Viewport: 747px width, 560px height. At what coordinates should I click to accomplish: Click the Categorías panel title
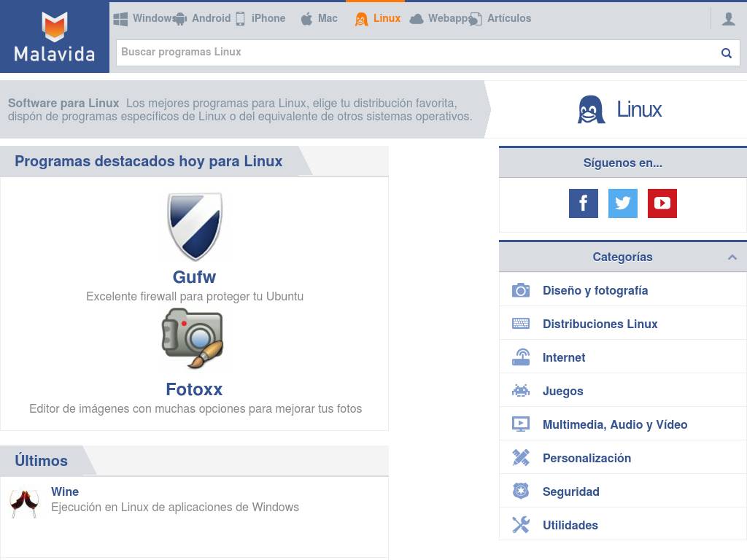pyautogui.click(x=622, y=257)
